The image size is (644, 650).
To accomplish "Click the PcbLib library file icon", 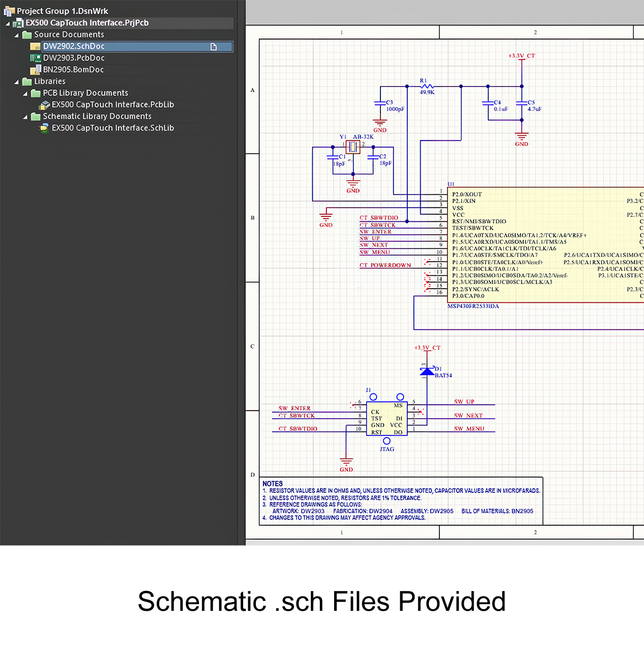I will (44, 105).
